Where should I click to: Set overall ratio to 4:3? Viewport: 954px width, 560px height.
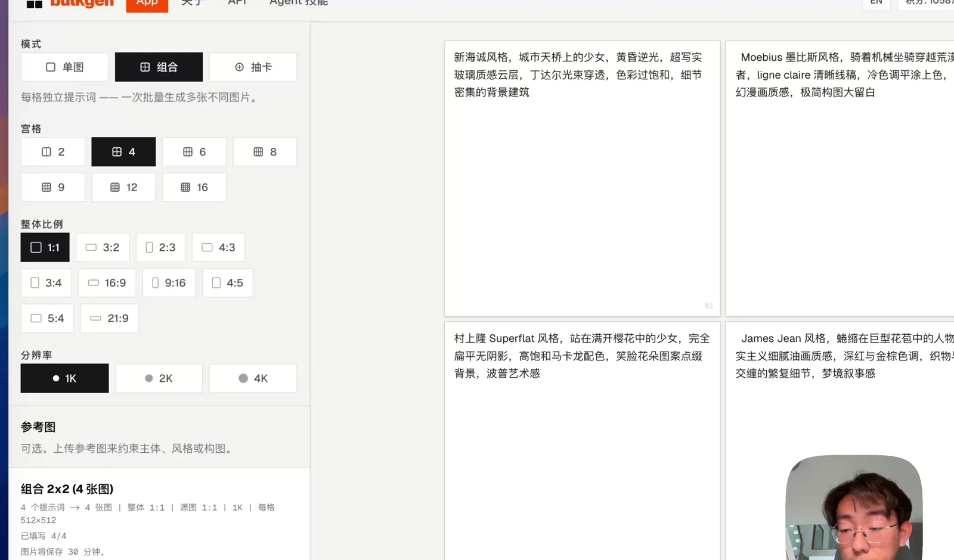pyautogui.click(x=218, y=247)
